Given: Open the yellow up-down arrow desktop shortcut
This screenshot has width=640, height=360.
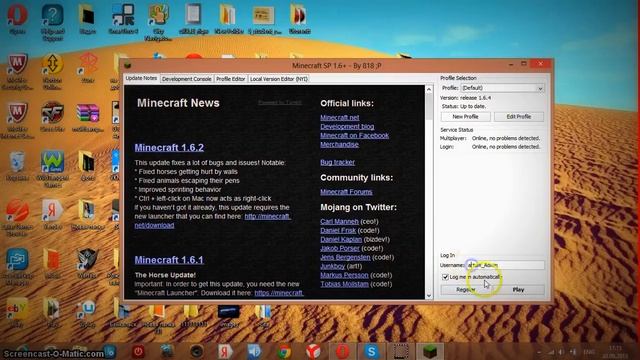Looking at the screenshot, I should pyautogui.click(x=52, y=64).
